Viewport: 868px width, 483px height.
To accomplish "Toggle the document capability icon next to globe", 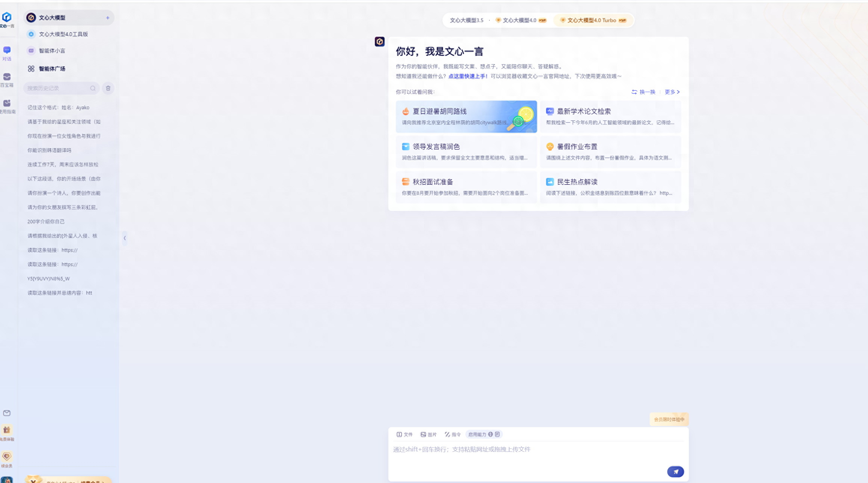I will click(x=497, y=434).
